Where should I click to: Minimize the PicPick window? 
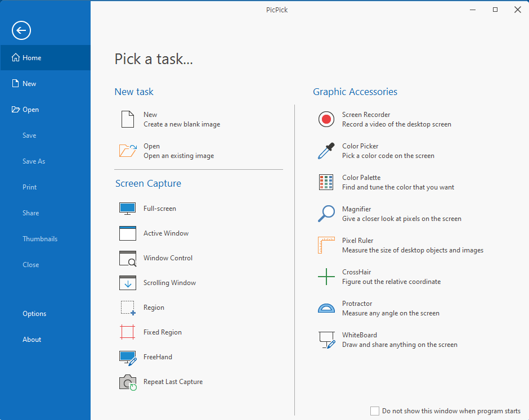coord(473,10)
